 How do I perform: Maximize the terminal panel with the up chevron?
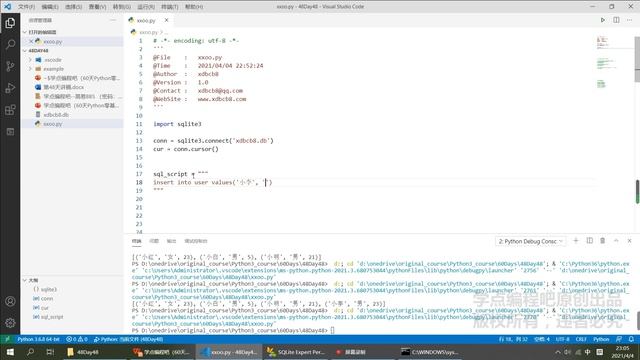click(x=616, y=241)
